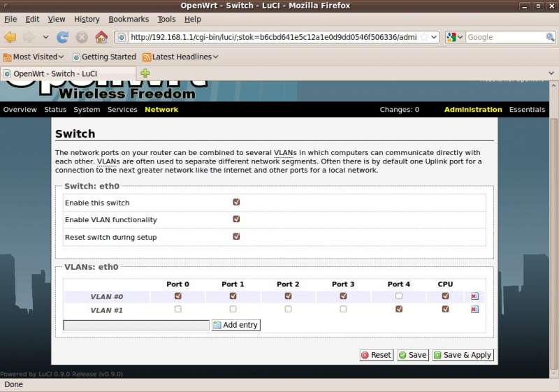Click the URL address field
The height and width of the screenshot is (392, 559).
273,37
